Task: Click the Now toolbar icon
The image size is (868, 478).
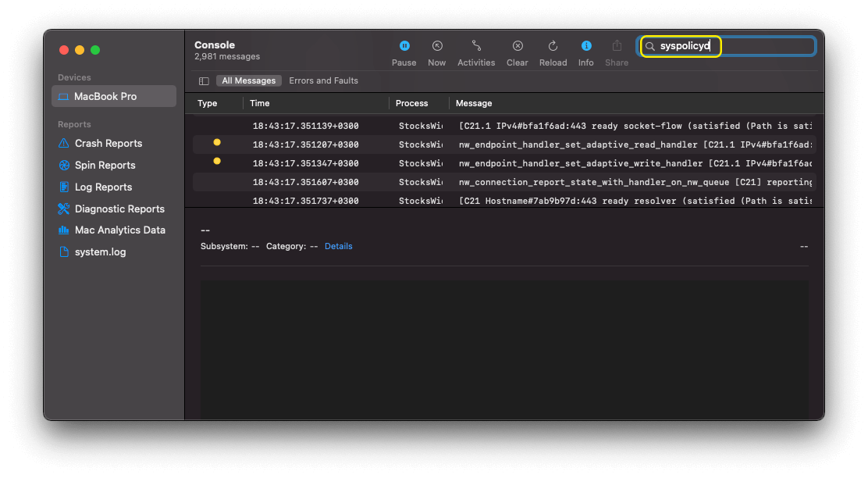Action: click(437, 47)
